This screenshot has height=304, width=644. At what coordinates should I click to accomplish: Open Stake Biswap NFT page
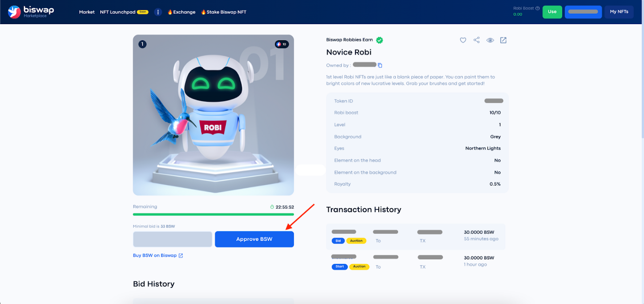point(224,12)
